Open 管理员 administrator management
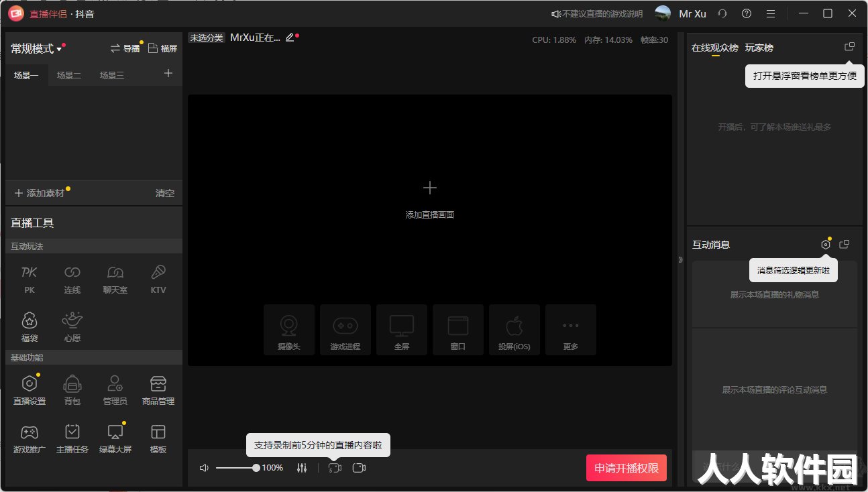The image size is (868, 492). click(x=115, y=390)
